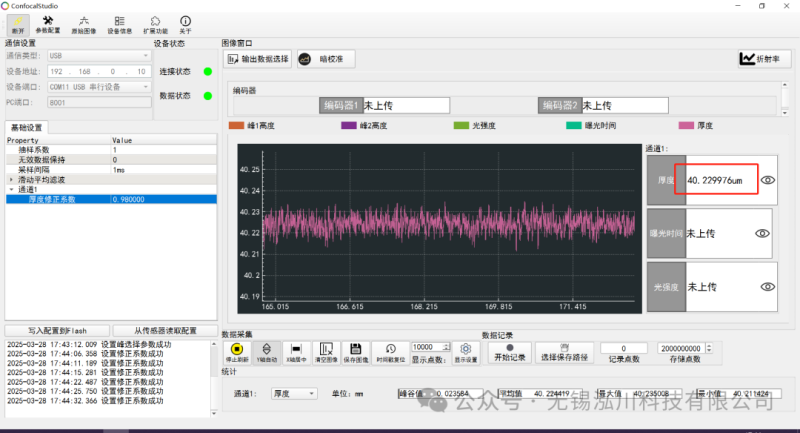Open 显示设置 display settings gear
The height and width of the screenshot is (433, 800).
[x=466, y=351]
